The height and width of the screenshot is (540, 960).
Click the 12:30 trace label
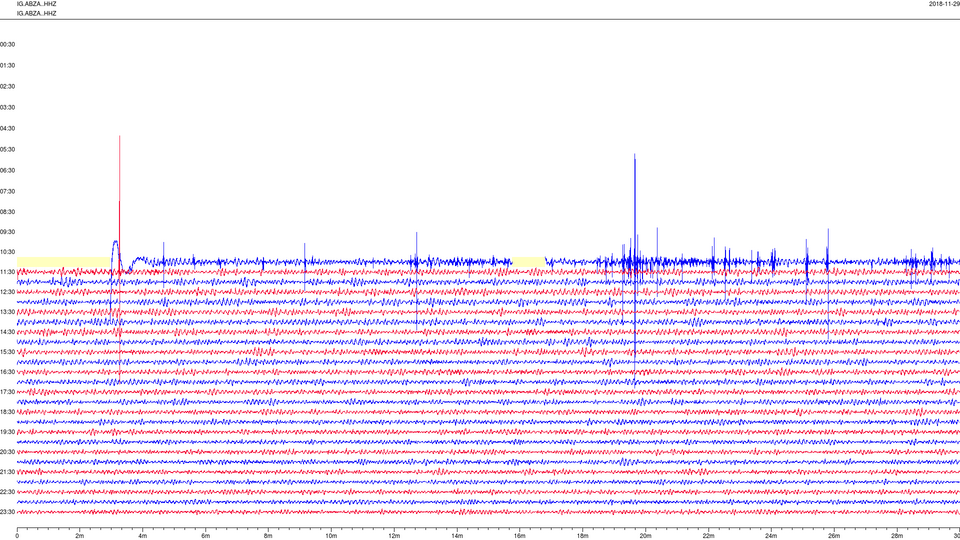tap(7, 292)
